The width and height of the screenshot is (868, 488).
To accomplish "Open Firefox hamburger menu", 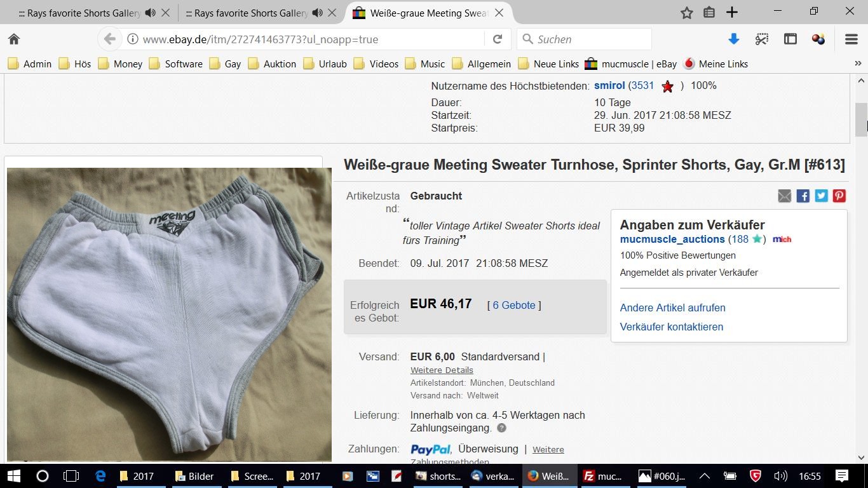I will [x=851, y=39].
